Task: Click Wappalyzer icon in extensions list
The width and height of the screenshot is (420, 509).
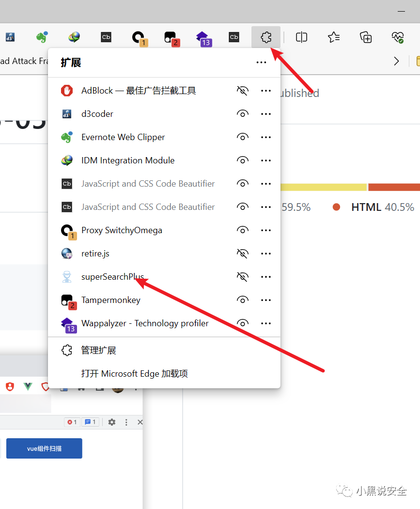Action: click(69, 325)
